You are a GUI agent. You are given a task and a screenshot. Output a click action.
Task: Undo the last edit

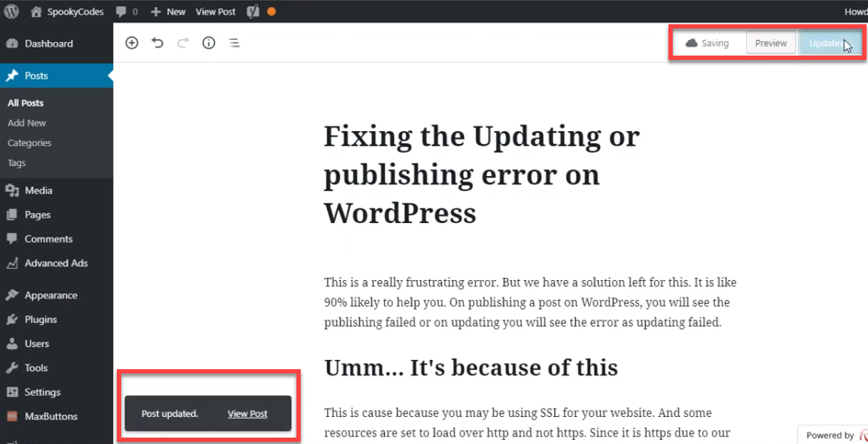[157, 43]
